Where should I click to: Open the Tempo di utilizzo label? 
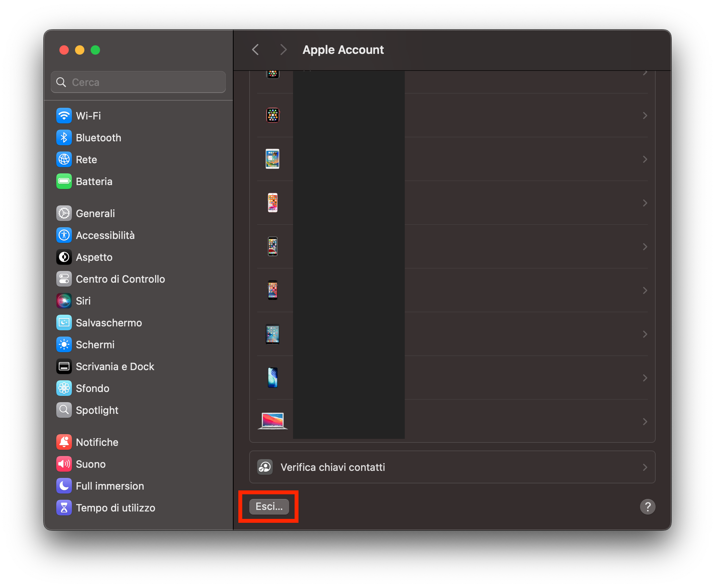[116, 508]
